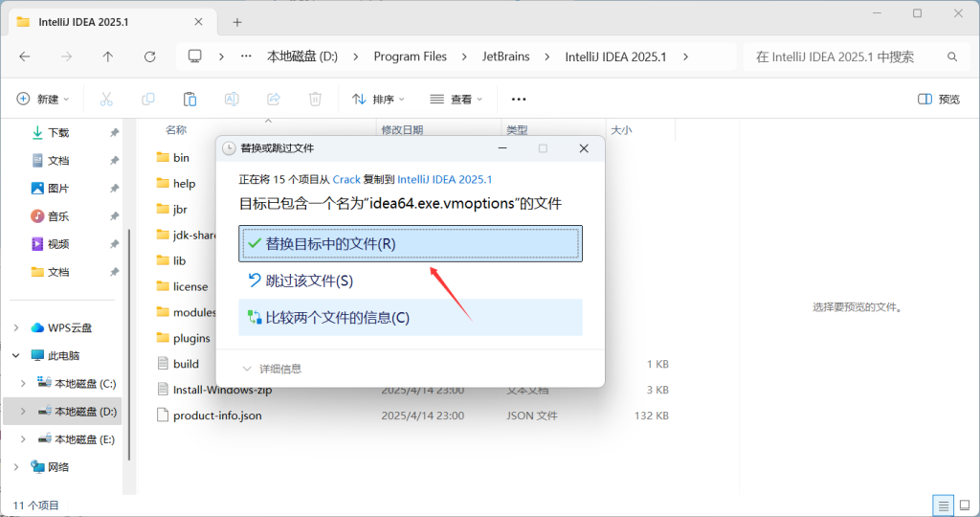
Task: Open the 新建 dropdown menu
Action: tap(42, 99)
